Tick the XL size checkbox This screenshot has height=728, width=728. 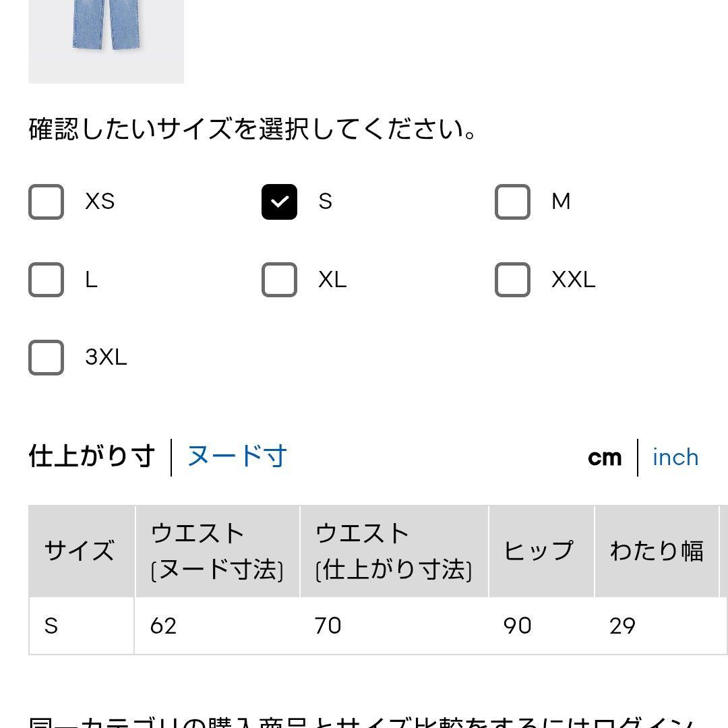(x=279, y=280)
